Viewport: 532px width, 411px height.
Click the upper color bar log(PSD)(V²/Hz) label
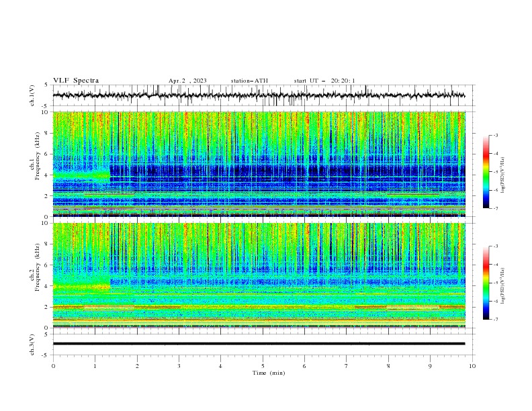click(x=503, y=175)
